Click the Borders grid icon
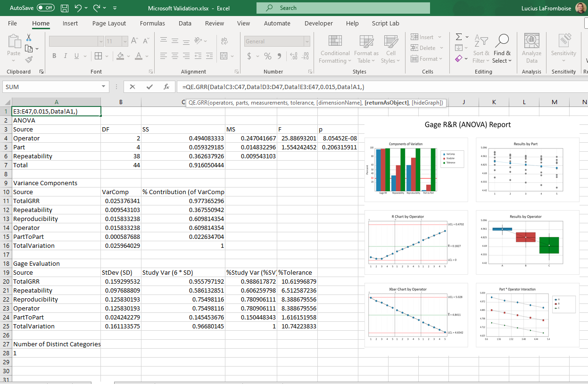This screenshot has width=588, height=384. click(98, 56)
